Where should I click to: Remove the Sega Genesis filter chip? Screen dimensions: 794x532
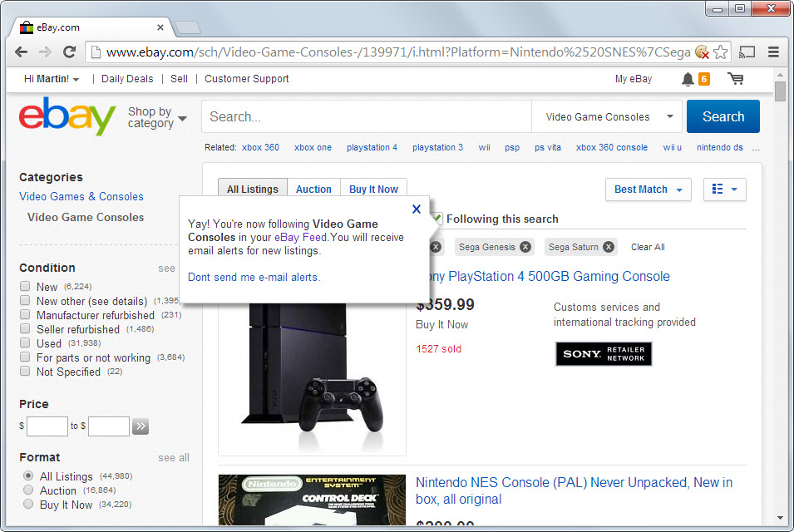point(525,247)
